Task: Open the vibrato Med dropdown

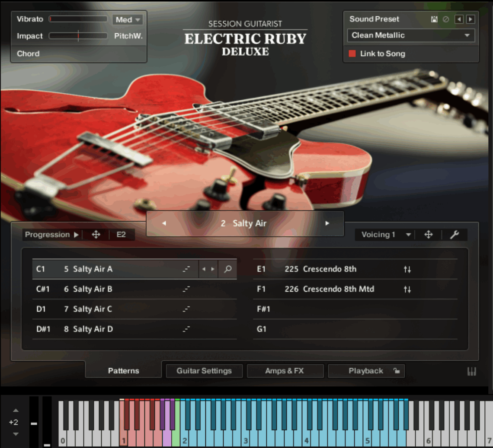Action: click(128, 19)
